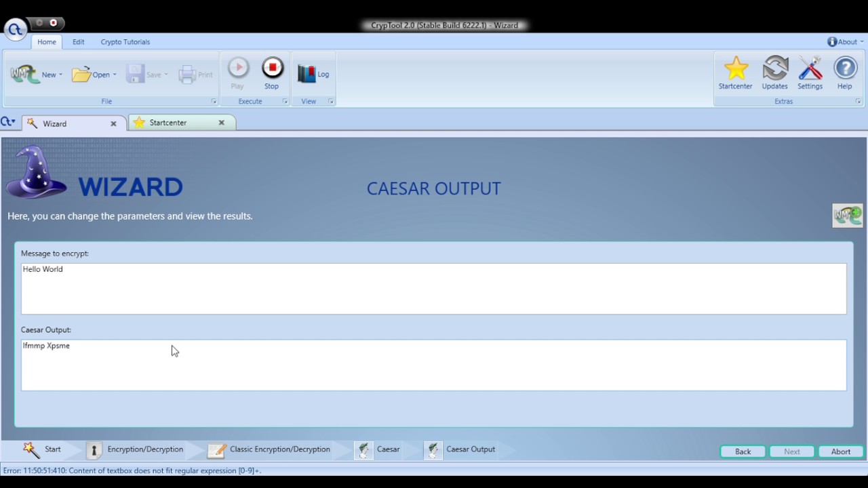Close the Startcenter tab
This screenshot has width=868, height=488.
(x=221, y=123)
